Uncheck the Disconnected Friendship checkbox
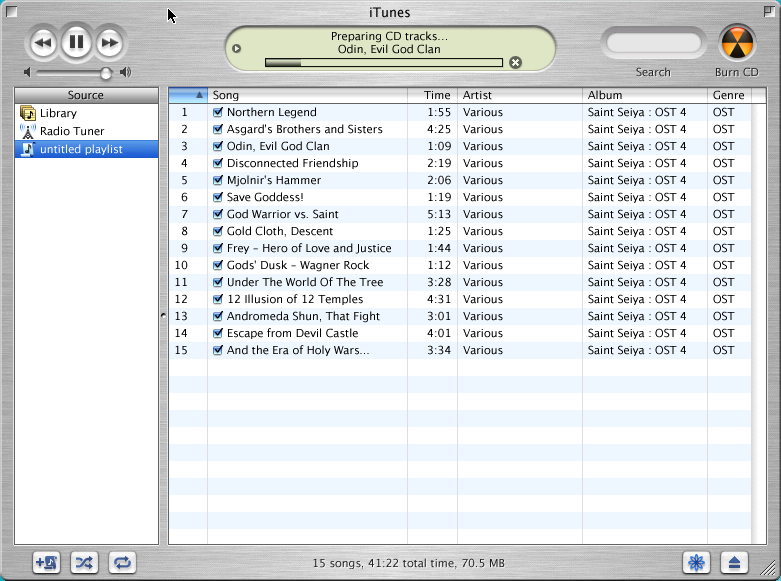 click(x=218, y=163)
